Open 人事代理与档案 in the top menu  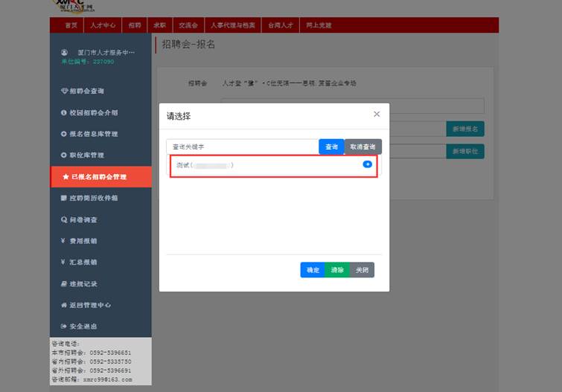tap(232, 25)
